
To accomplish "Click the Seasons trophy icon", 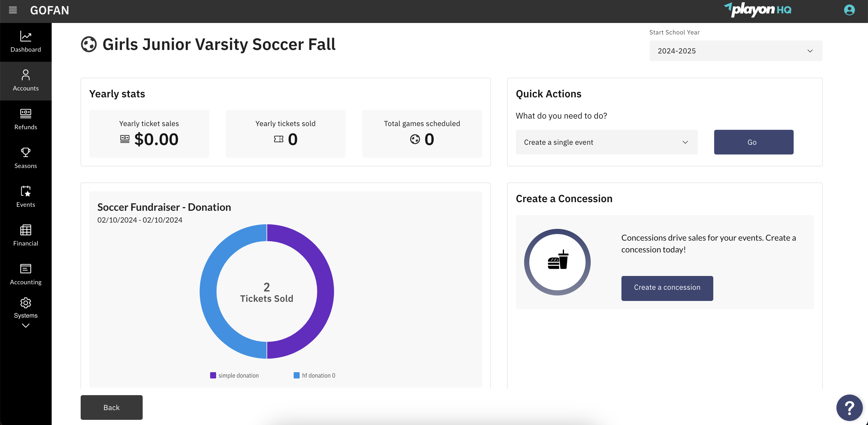I will click(26, 153).
